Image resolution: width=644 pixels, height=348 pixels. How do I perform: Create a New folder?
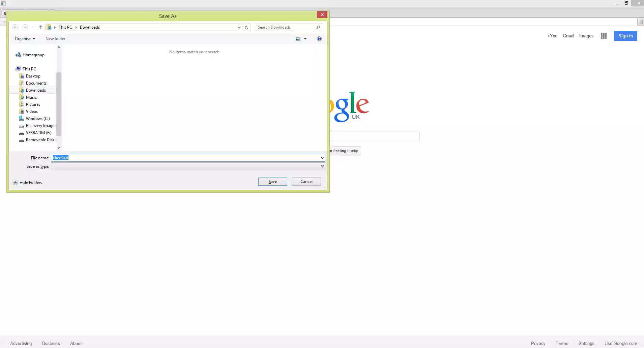(55, 38)
